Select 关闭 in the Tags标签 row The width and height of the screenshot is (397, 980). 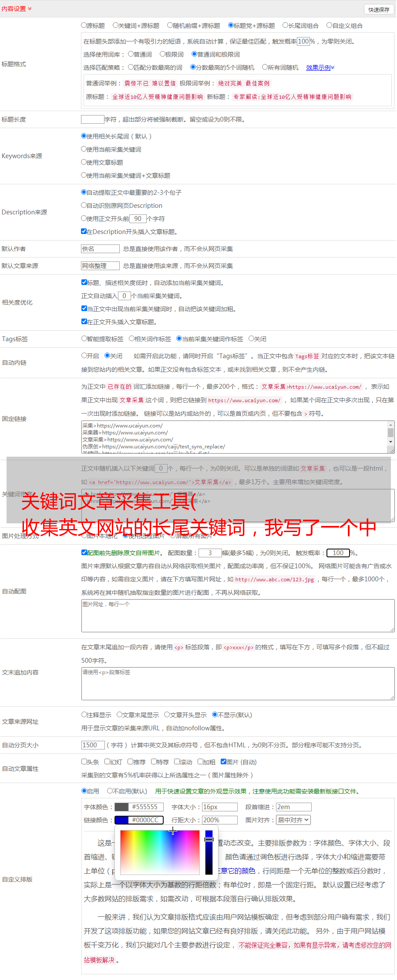tap(251, 339)
